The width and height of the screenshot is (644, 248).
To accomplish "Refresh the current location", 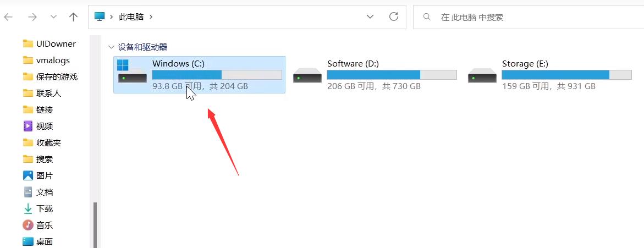I will point(393,16).
